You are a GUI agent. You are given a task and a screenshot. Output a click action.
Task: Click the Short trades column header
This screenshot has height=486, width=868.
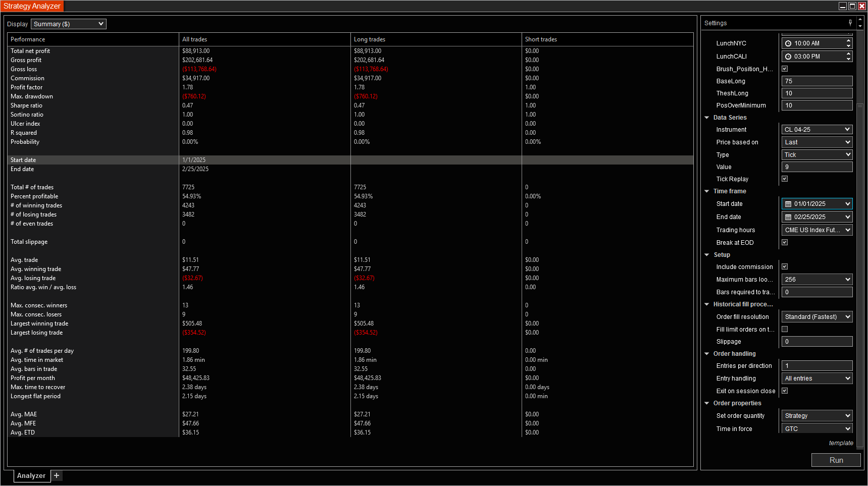click(608, 39)
